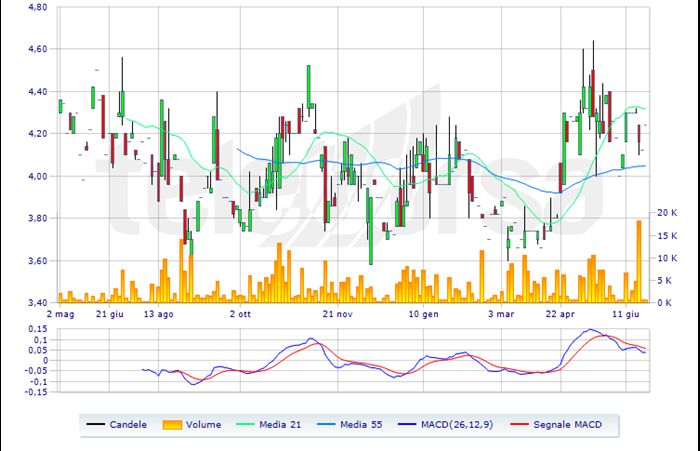Click the tallest volume bar near 11 giu

coord(639,262)
